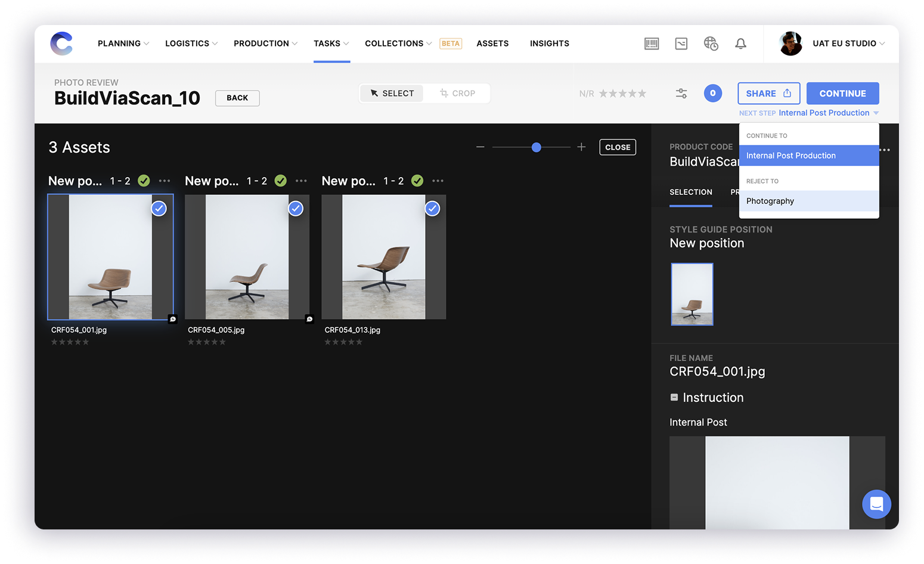
Task: Deselect the CRF054_013.jpg checkmark
Action: click(x=432, y=209)
